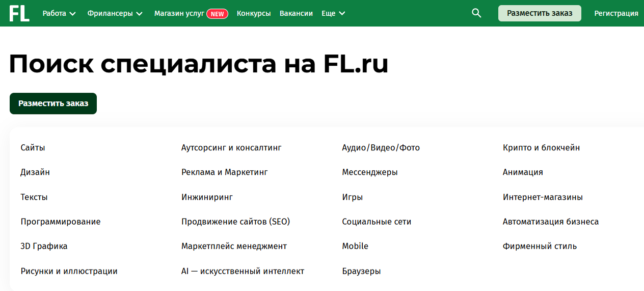Select the Сайты category

tap(33, 148)
